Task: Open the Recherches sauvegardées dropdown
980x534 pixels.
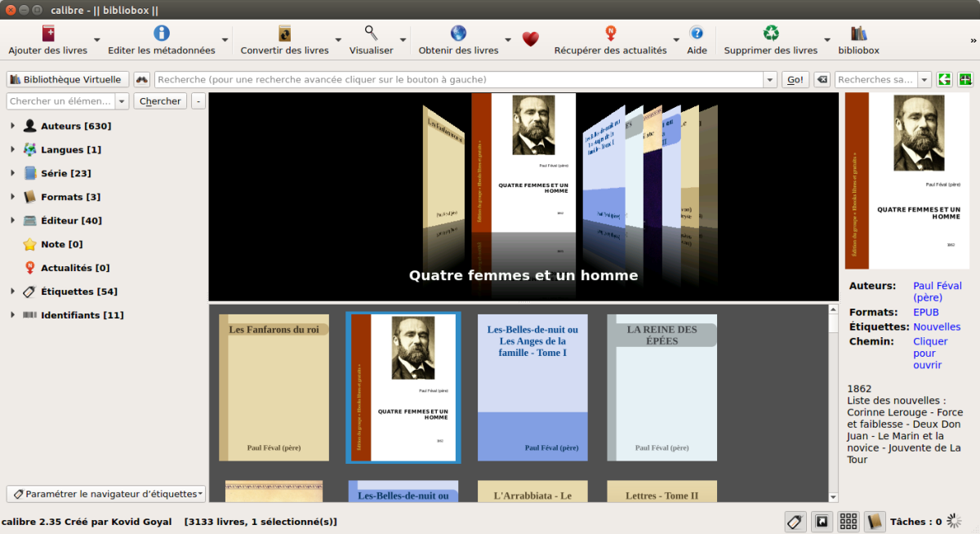Action: pos(924,80)
